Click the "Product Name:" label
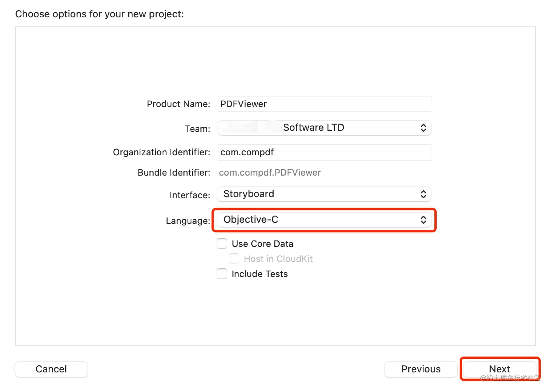Image resolution: width=551 pixels, height=392 pixels. tap(179, 104)
